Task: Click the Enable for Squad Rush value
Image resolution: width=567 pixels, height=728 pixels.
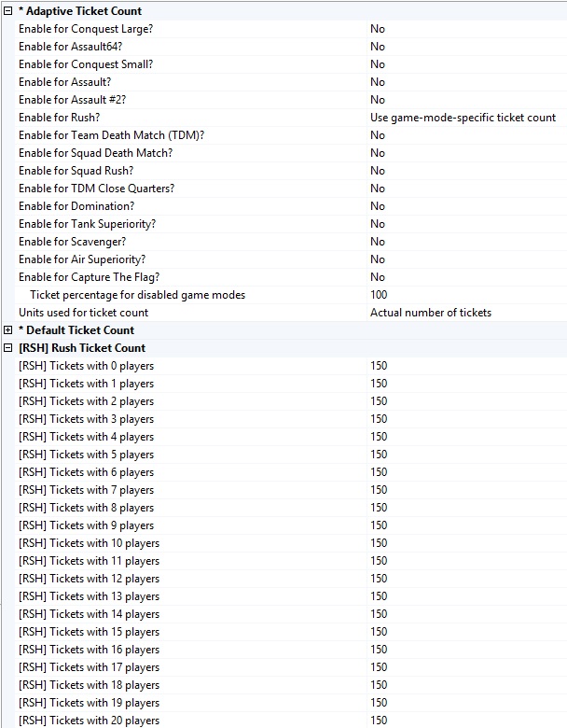Action: (378, 171)
